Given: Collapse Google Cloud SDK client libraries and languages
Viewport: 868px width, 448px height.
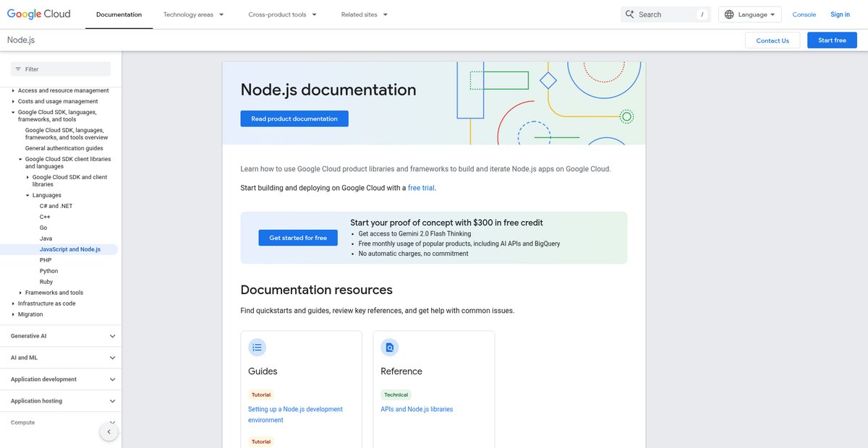Looking at the screenshot, I should (x=20, y=160).
